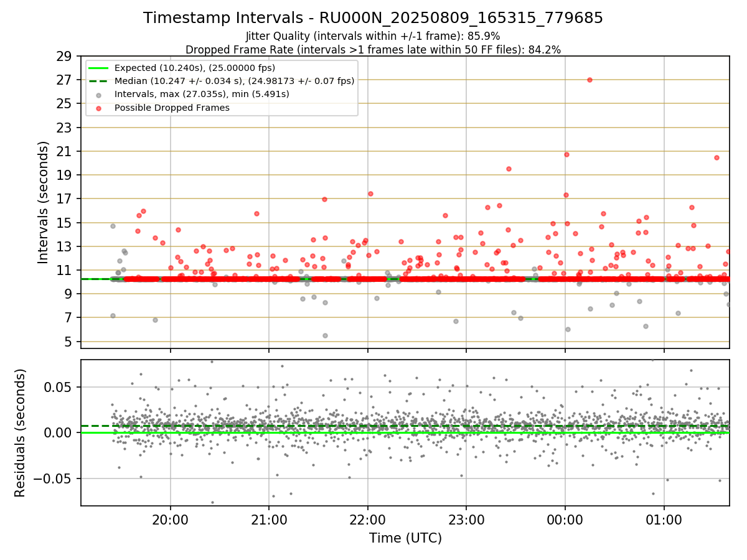Click the red point near 20.5 seconds after 01:00
Screen dimensions: 747x560
(716, 157)
